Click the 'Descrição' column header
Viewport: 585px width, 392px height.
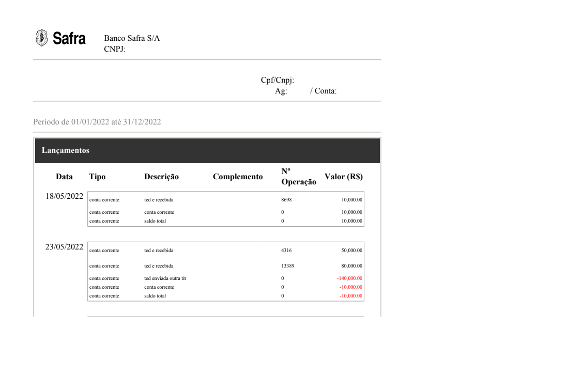162,177
